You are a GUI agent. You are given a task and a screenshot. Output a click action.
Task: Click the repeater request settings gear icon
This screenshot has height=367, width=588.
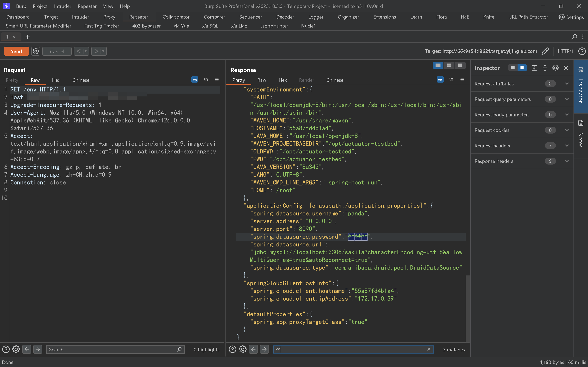tap(36, 51)
